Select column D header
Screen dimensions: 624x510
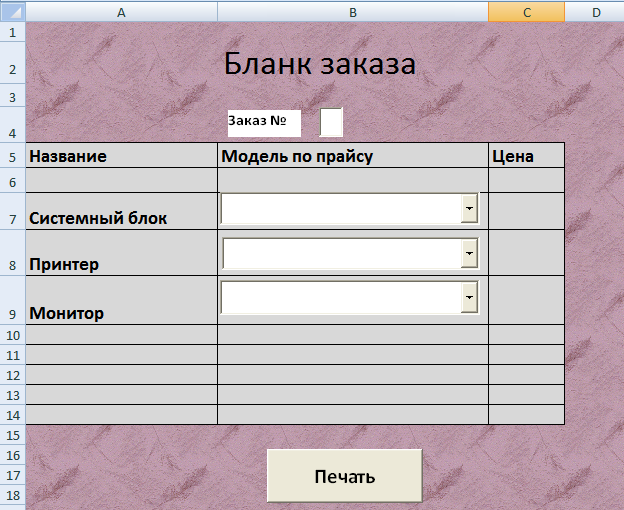click(x=595, y=12)
